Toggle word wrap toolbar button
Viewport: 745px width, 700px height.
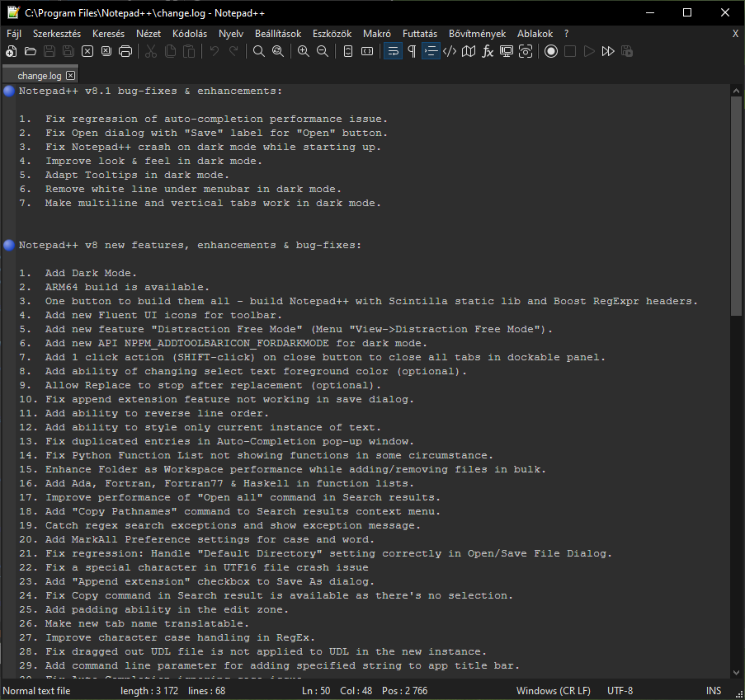click(393, 51)
